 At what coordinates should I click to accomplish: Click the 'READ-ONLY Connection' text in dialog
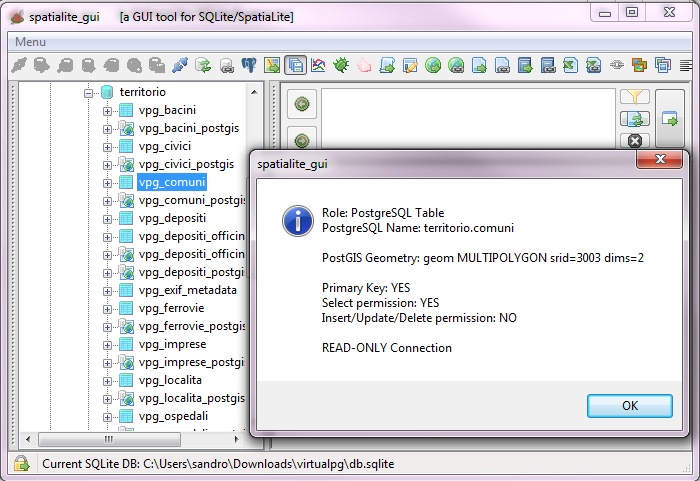click(387, 348)
